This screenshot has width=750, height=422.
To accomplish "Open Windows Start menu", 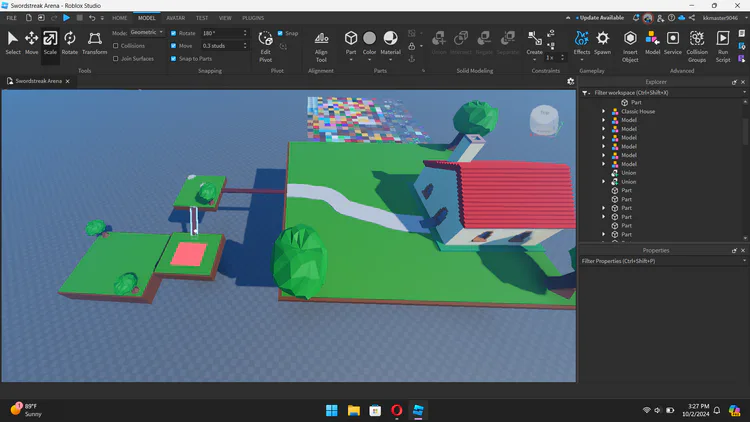I will click(331, 411).
